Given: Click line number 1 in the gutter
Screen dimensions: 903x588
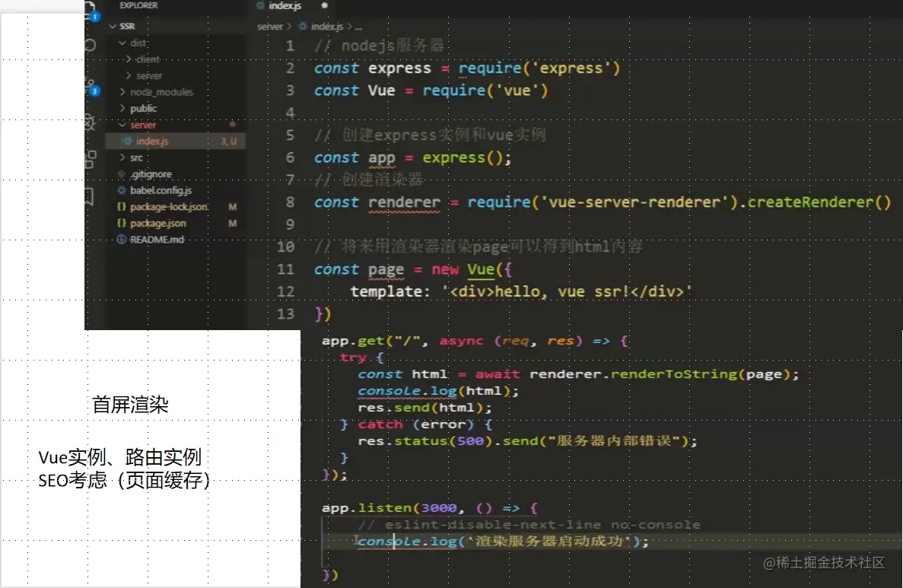Looking at the screenshot, I should click(290, 46).
